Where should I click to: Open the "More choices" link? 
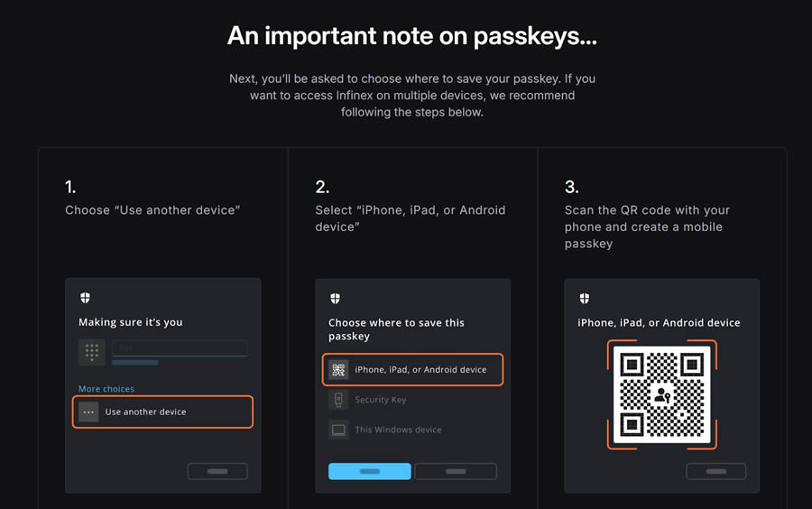pos(106,389)
